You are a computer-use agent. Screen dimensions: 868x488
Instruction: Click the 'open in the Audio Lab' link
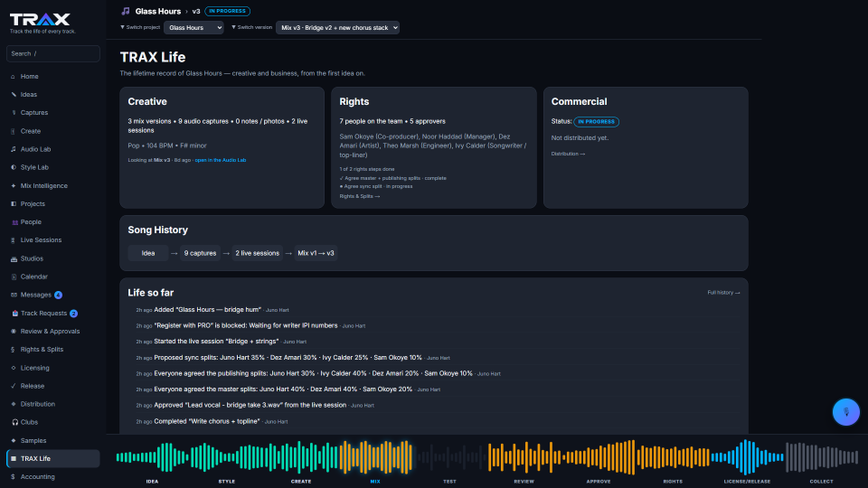point(221,160)
